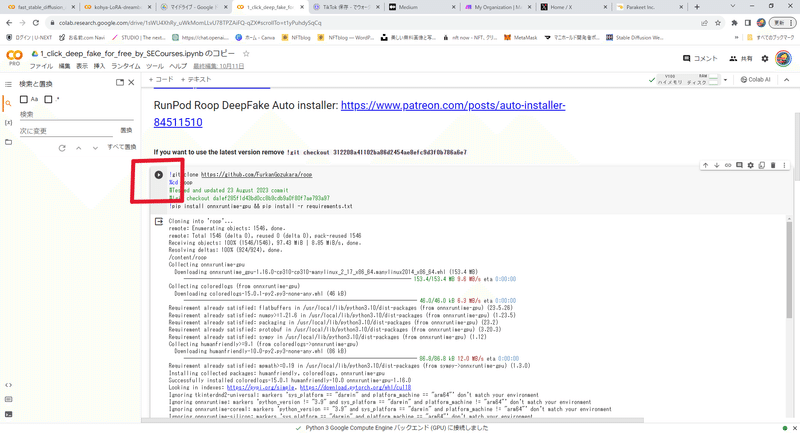Open the terminal icon in sidebar
Viewport: 800px width, 433px height.
point(8,414)
